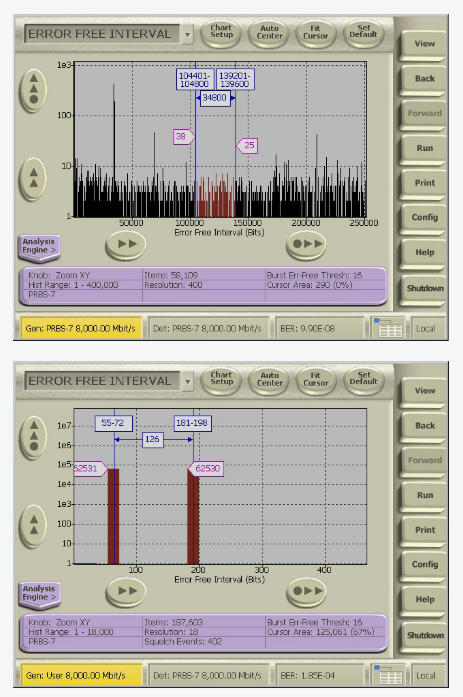Image resolution: width=463 pixels, height=697 pixels.
Task: Click the 126 cursor span label
Action: tap(152, 440)
